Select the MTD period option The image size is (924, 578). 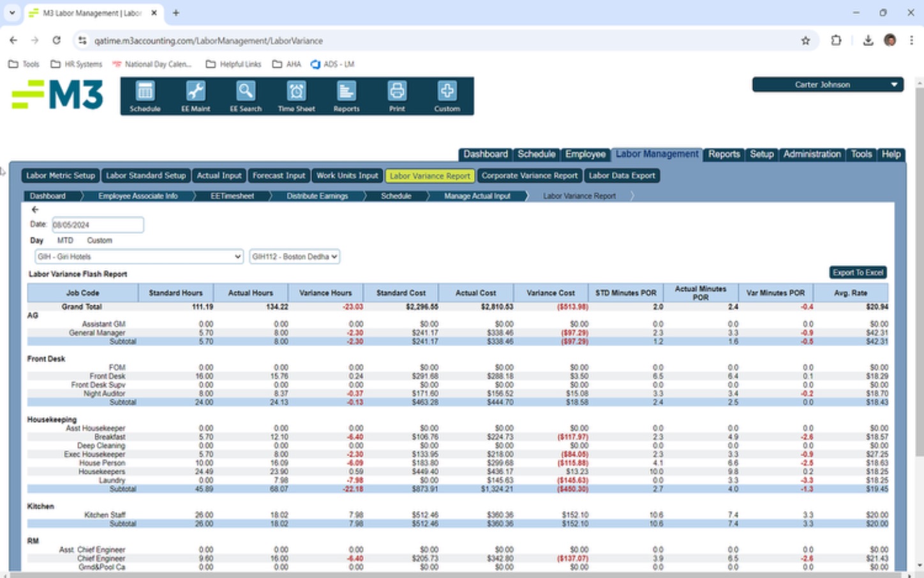click(65, 241)
